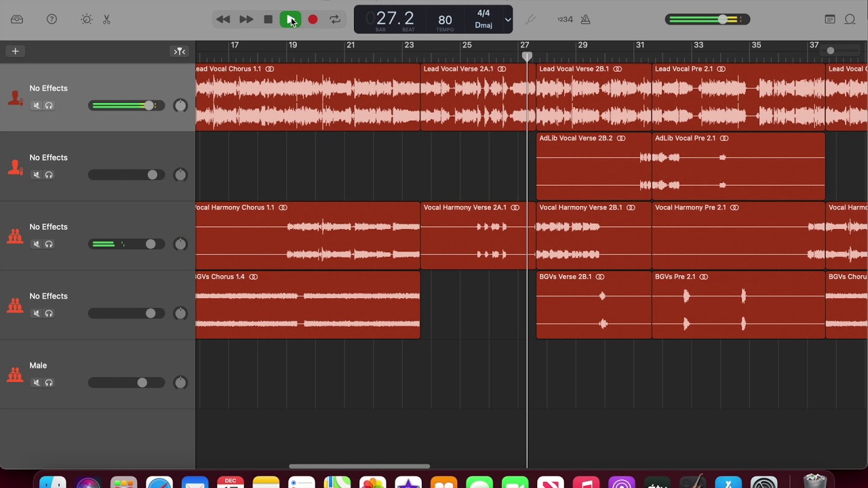Mute the Lead Vocal track
Viewport: 868px width, 488px height.
pyautogui.click(x=37, y=106)
